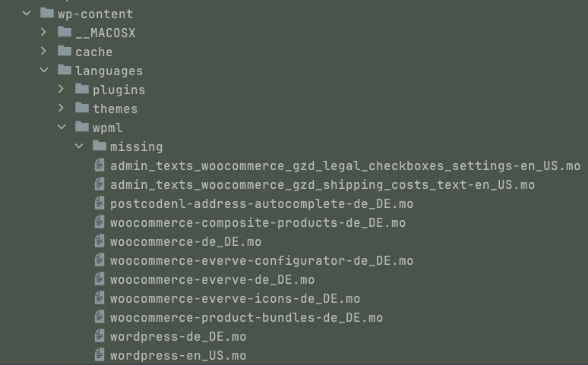This screenshot has height=365, width=588.
Task: Click file icon of wordpress-en_US.mo
Action: point(100,354)
